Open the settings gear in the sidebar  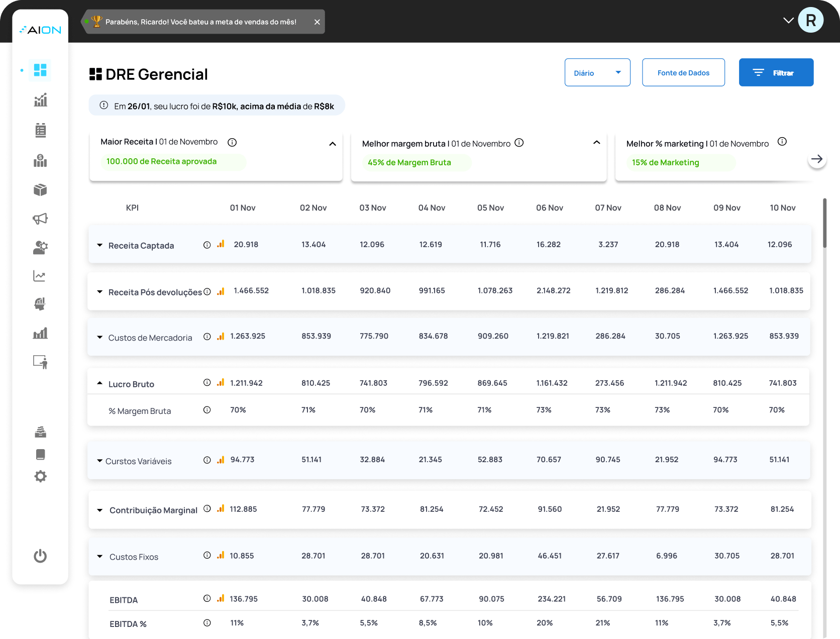(x=40, y=476)
